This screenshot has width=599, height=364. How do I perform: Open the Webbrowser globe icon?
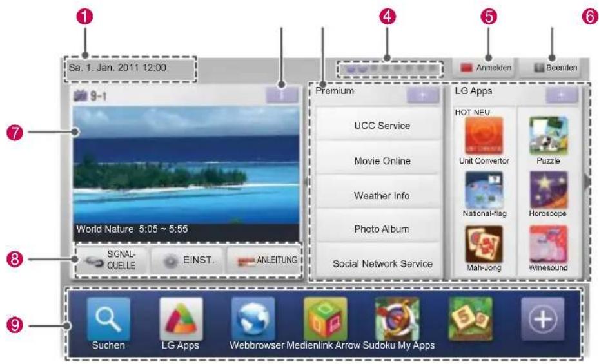[253, 319]
